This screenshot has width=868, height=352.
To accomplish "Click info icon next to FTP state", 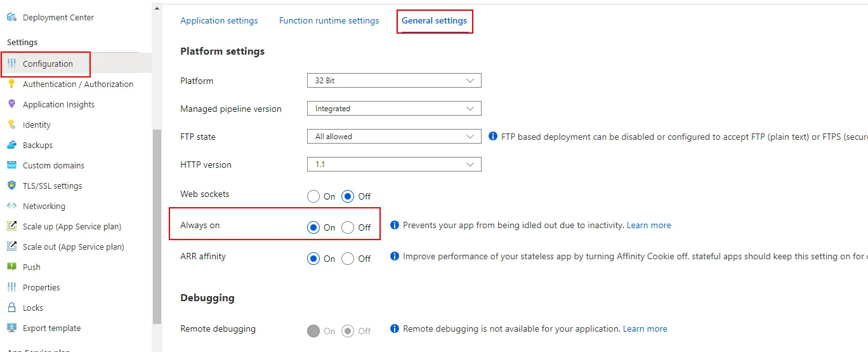I will (493, 137).
